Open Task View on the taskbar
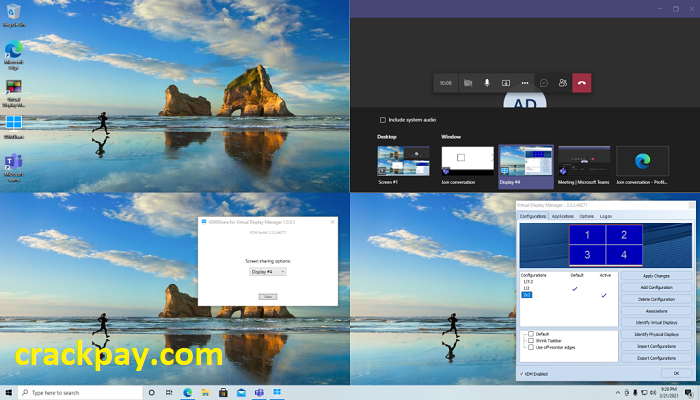The height and width of the screenshot is (400, 700). click(169, 392)
